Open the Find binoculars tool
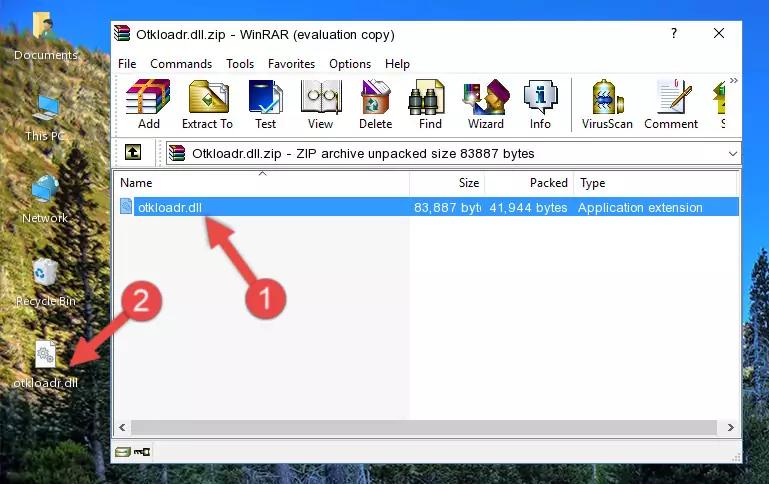769x484 pixels. point(430,104)
